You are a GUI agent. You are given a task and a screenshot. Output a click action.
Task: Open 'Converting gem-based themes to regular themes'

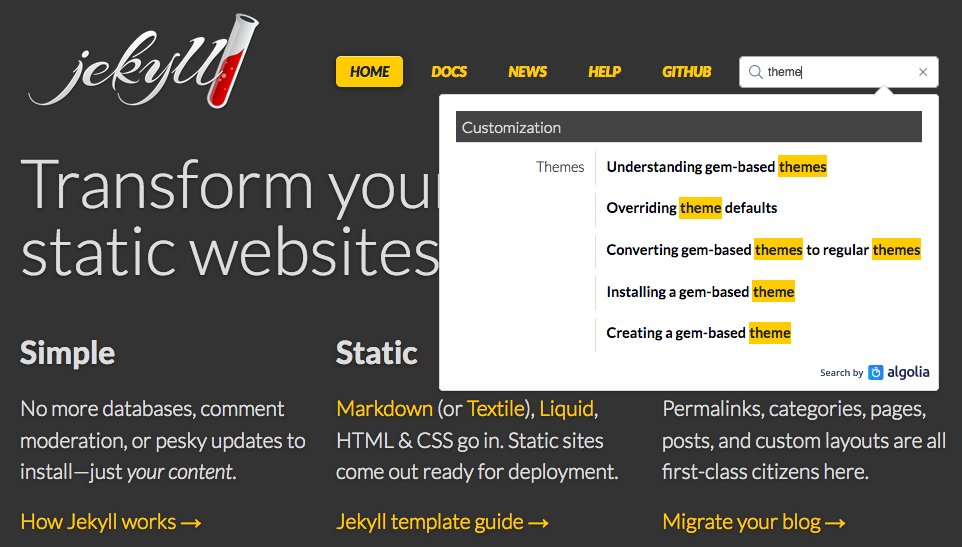click(763, 250)
